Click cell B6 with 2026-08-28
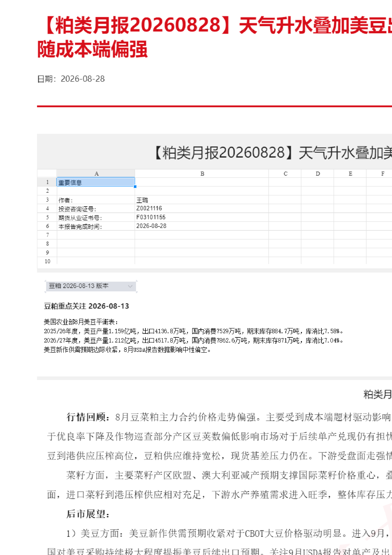This screenshot has height=555, width=392. click(202, 226)
